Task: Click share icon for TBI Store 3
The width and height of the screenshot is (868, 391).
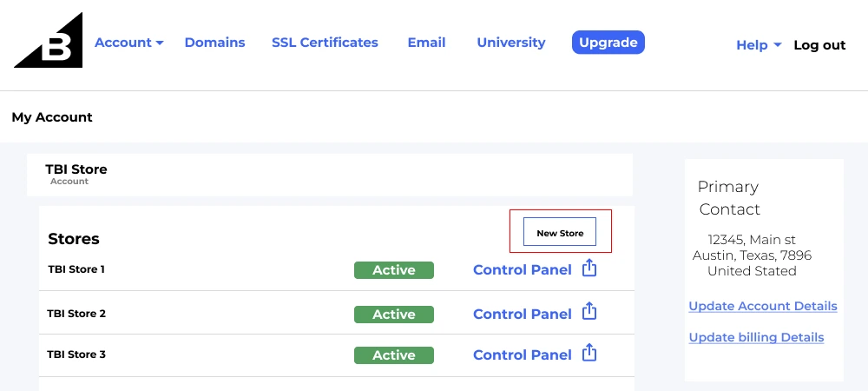Action: [x=589, y=353]
